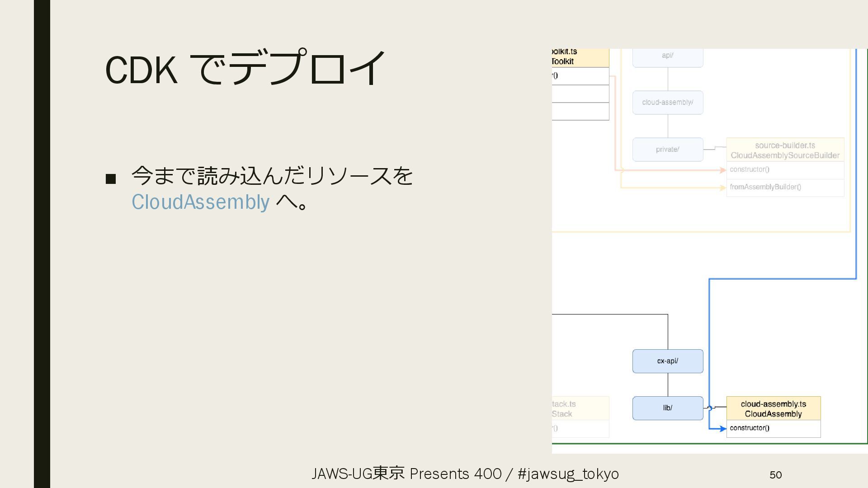Select the faded private/ folder box
868x488 pixels.
click(667, 150)
